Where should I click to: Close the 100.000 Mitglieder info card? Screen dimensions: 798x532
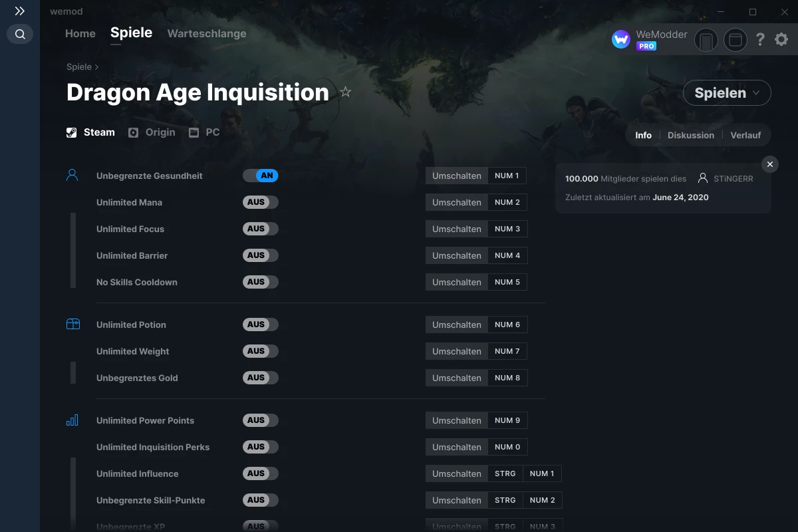(x=769, y=164)
